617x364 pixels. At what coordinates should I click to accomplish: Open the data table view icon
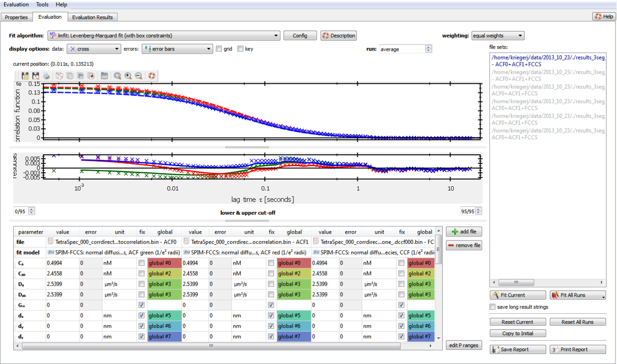pos(105,76)
